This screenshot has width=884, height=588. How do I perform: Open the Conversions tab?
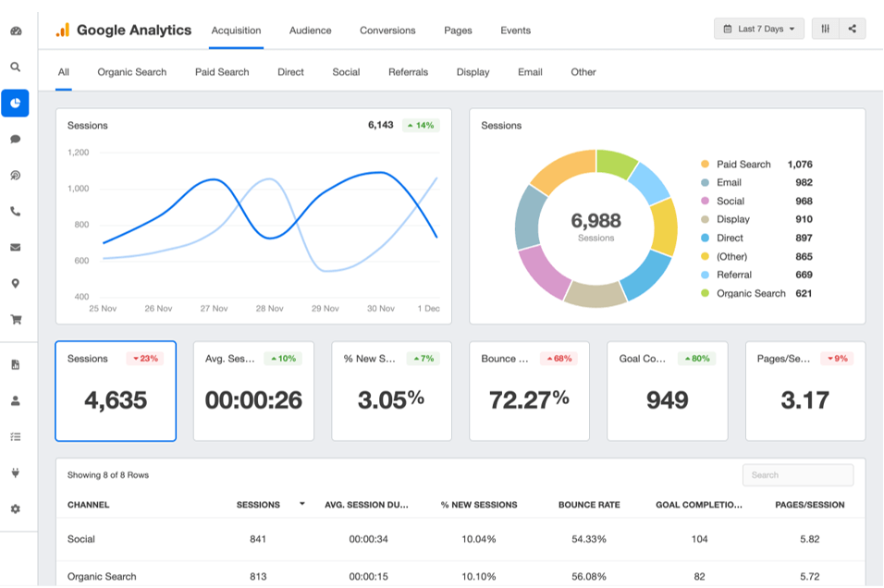387,31
